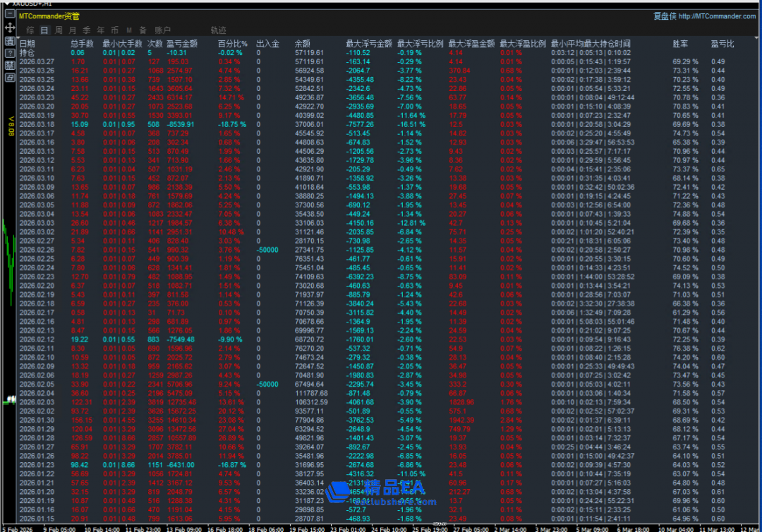
Task: Click the overlapping windows icon in sidebar
Action: click(10, 78)
